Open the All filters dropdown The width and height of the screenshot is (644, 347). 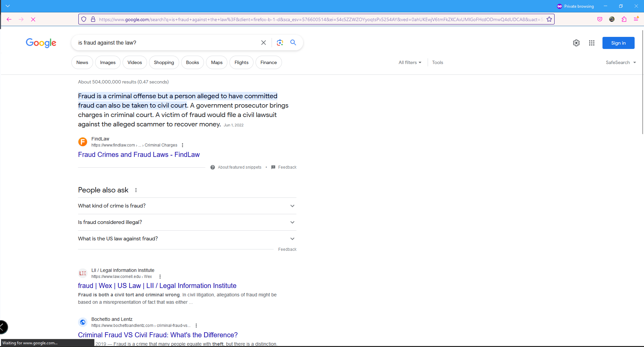point(410,62)
